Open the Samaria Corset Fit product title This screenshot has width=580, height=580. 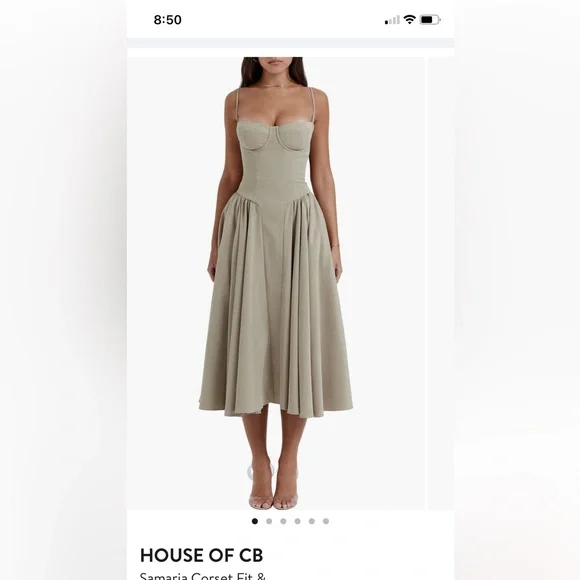coord(203,576)
